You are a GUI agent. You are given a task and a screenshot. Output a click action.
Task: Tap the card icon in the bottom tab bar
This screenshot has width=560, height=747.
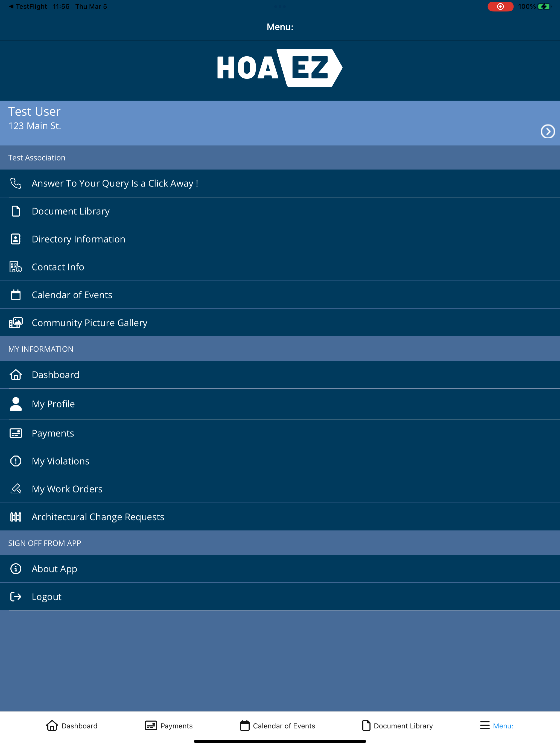point(151,725)
